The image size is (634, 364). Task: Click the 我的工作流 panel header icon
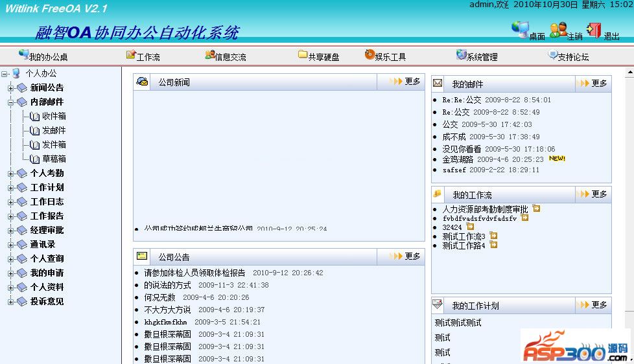click(438, 194)
